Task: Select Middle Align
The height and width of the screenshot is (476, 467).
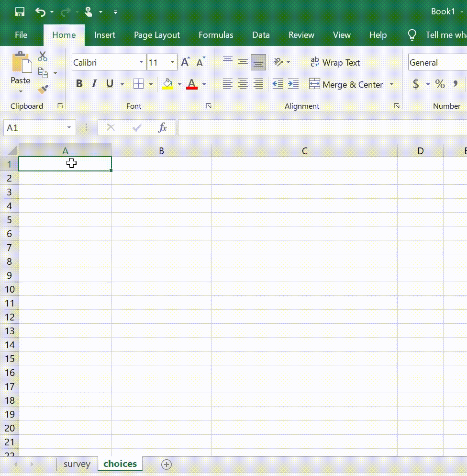Action: (243, 62)
